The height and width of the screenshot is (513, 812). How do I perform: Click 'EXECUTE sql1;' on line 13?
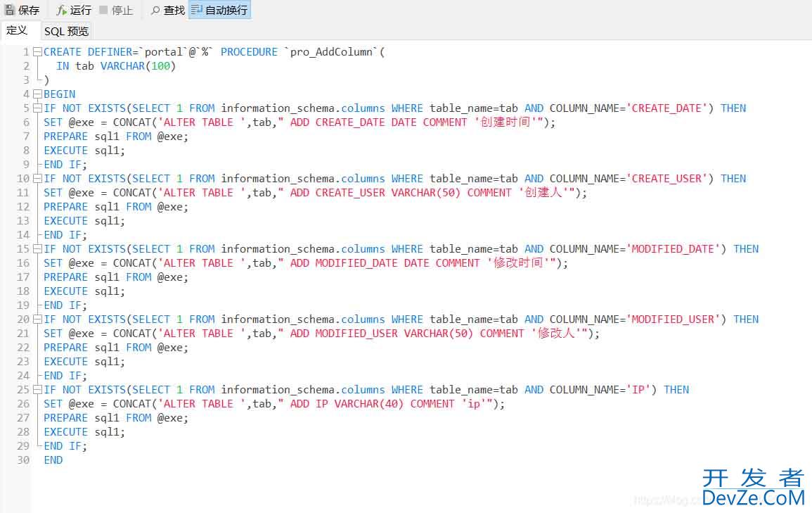click(x=84, y=221)
